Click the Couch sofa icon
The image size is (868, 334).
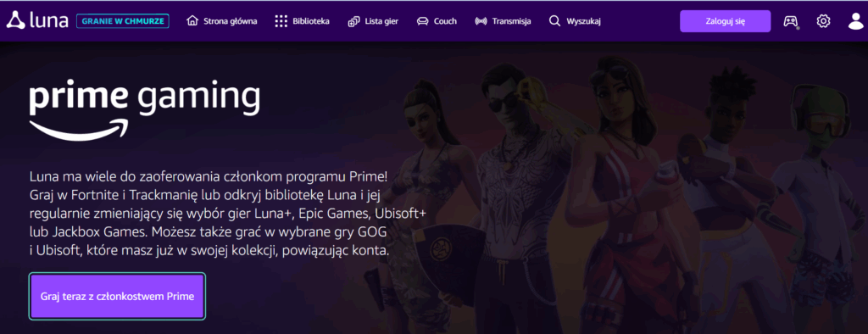click(x=423, y=21)
